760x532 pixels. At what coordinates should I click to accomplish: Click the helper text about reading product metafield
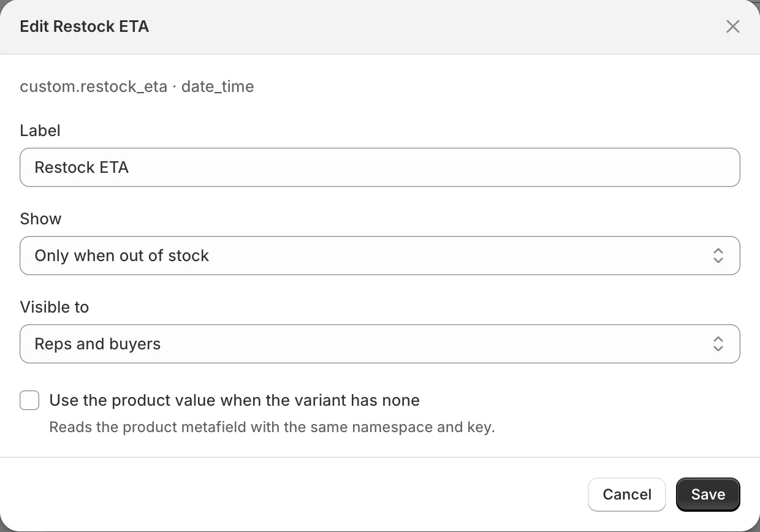click(272, 427)
